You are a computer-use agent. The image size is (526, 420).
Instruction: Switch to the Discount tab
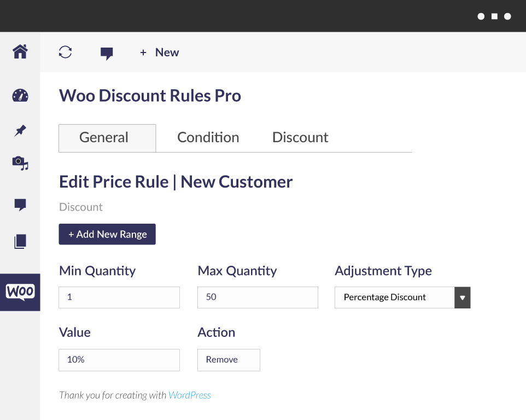300,138
